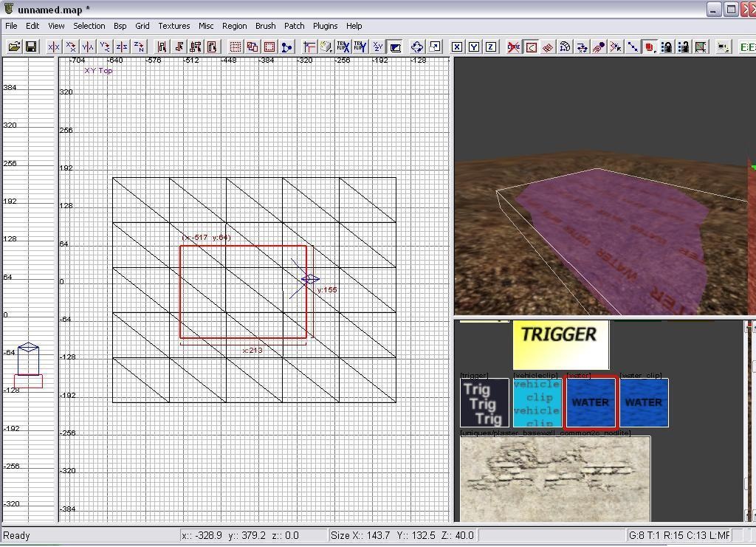Image resolution: width=756 pixels, height=547 pixels.
Task: Toggle the red stacked cubes button
Action: (650, 47)
